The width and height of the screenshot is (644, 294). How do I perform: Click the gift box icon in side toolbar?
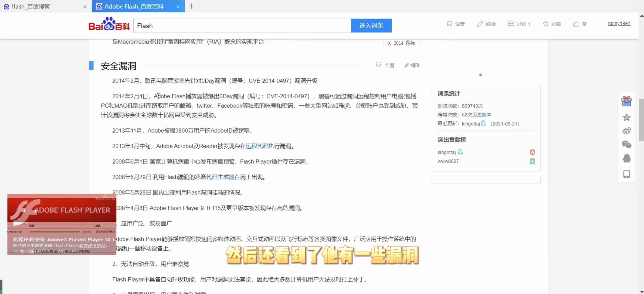[x=626, y=101]
